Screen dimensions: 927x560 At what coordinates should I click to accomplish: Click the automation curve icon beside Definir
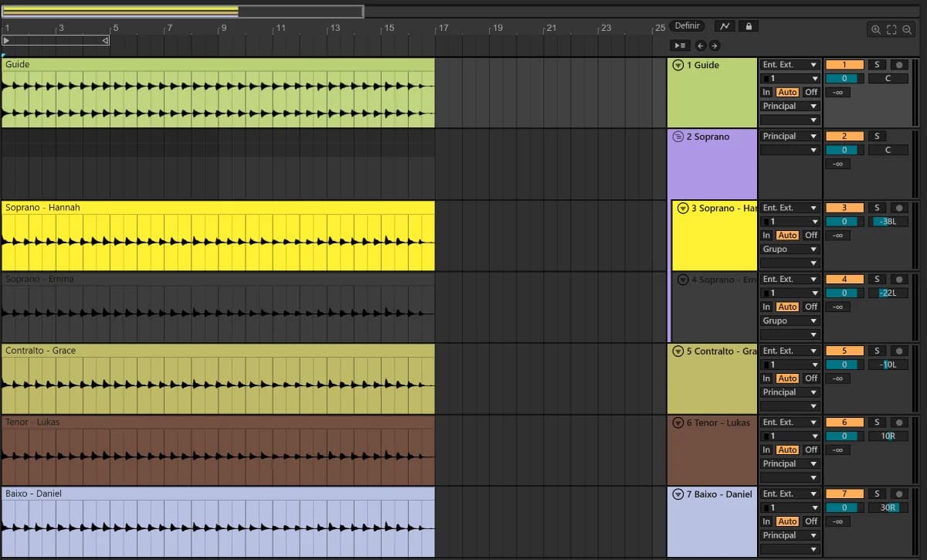pyautogui.click(x=725, y=26)
